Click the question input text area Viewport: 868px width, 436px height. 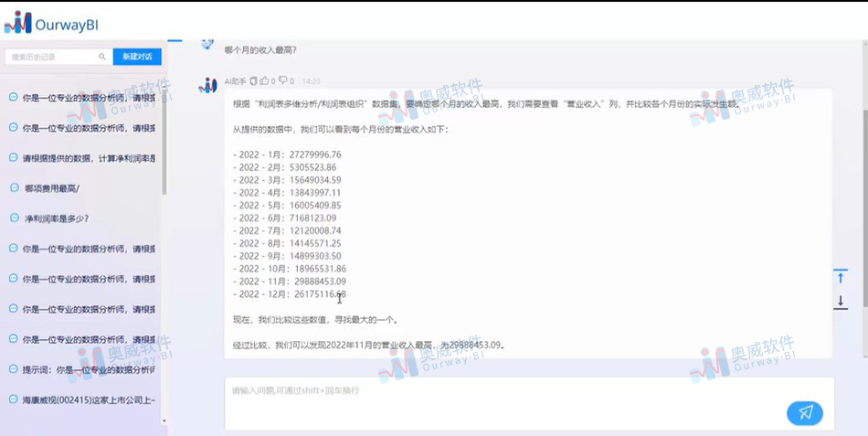529,403
